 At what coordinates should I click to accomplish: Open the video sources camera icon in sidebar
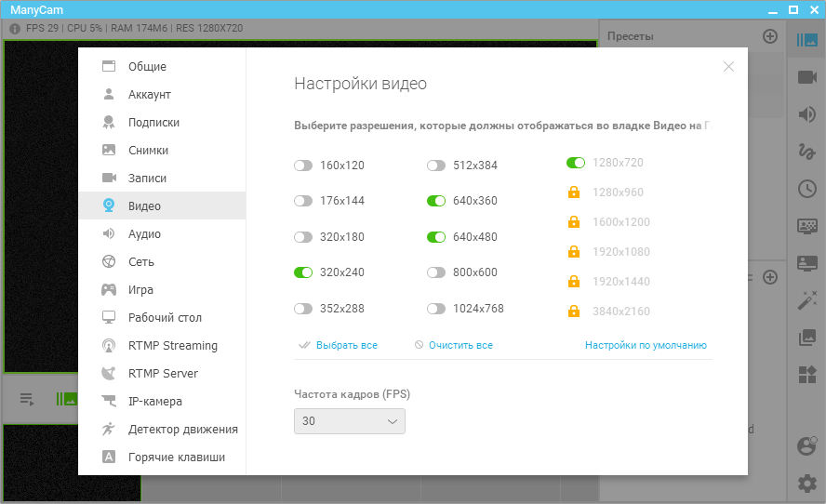[806, 77]
